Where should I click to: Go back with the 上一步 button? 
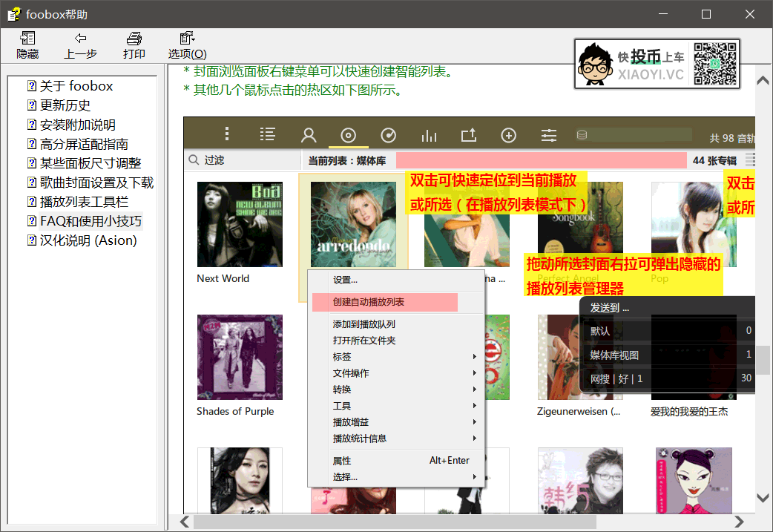[80, 45]
